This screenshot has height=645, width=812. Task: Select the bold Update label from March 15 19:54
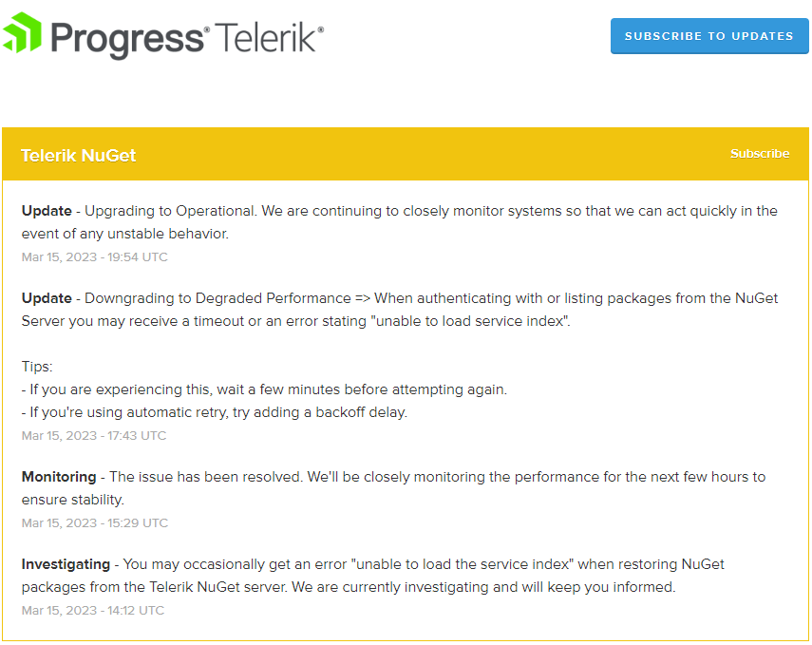45,211
